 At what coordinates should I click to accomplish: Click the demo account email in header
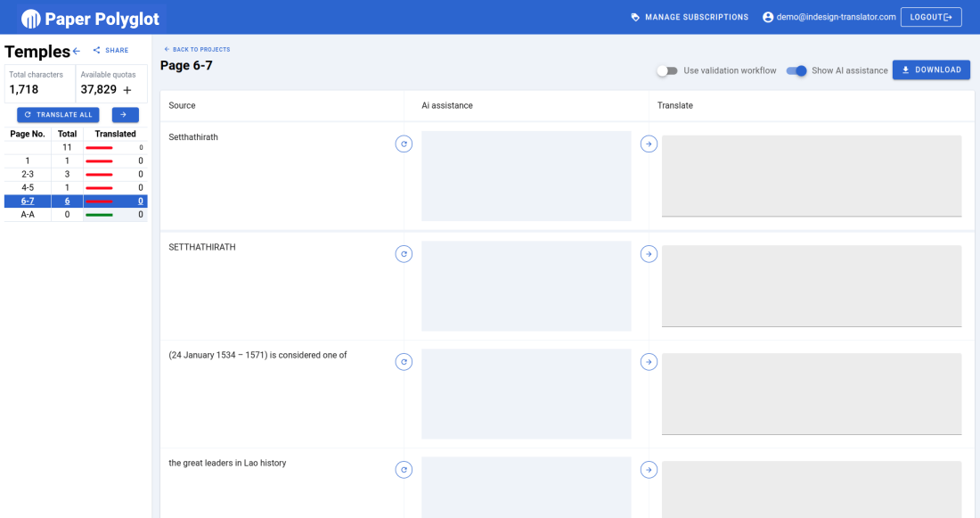pos(829,17)
